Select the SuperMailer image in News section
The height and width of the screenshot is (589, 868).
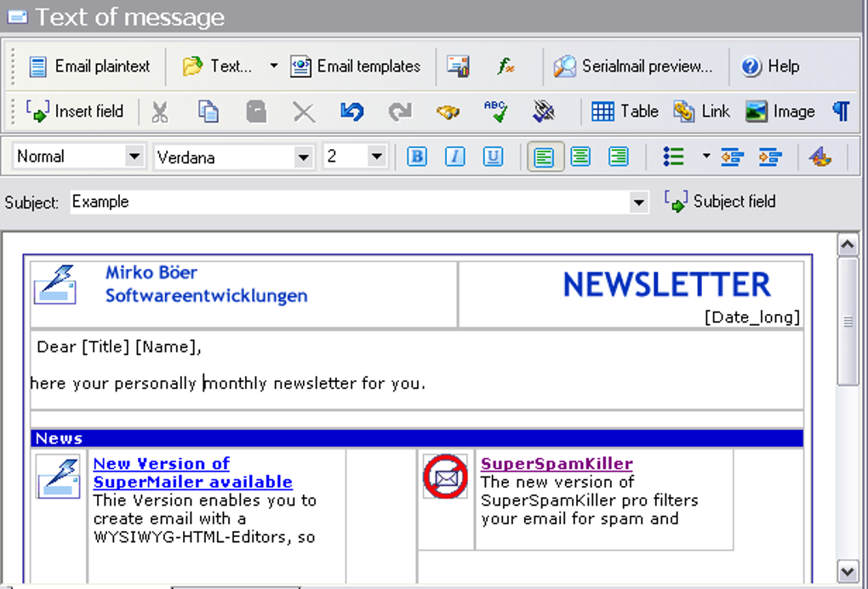click(x=58, y=477)
